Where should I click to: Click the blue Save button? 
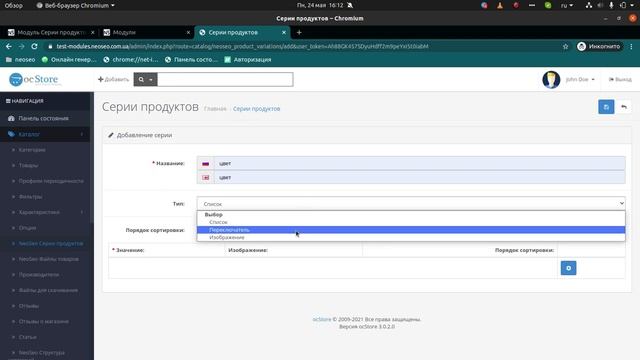point(606,107)
